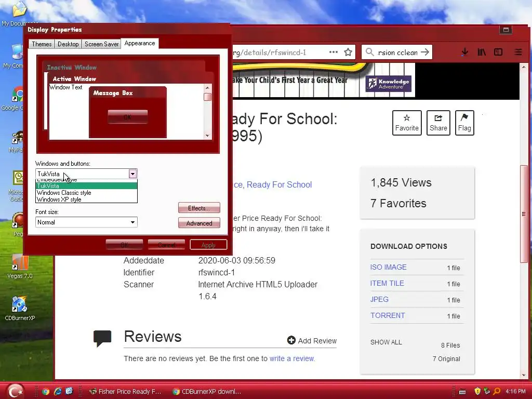Open the page actions three-dot menu
Screen dimensions: 532x399
[334, 52]
